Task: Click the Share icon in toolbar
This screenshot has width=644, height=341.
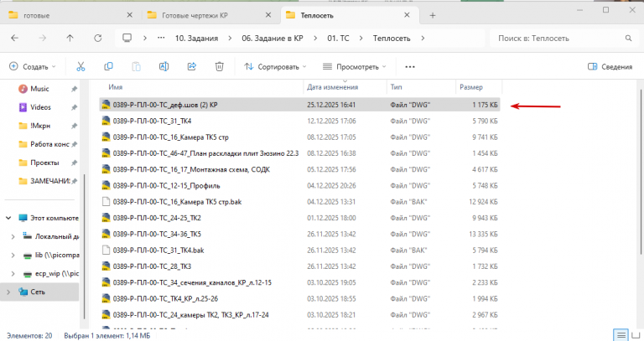Action: tap(192, 66)
